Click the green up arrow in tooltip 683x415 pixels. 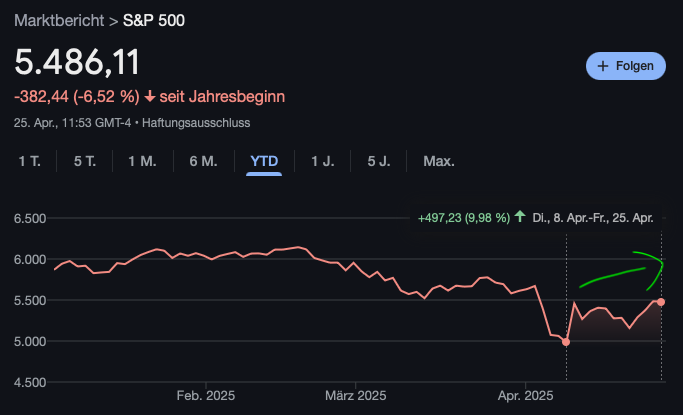[x=520, y=216]
